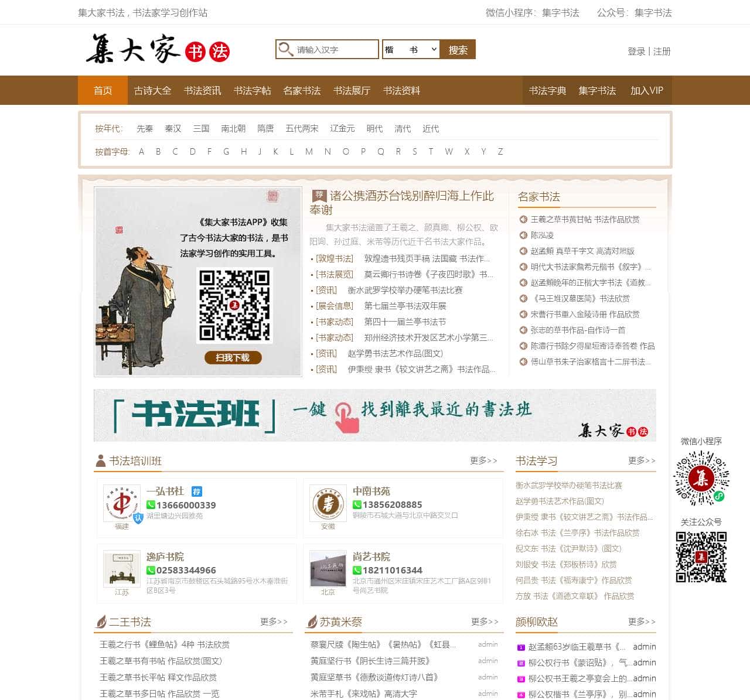Click the 搜索 search button

click(458, 49)
